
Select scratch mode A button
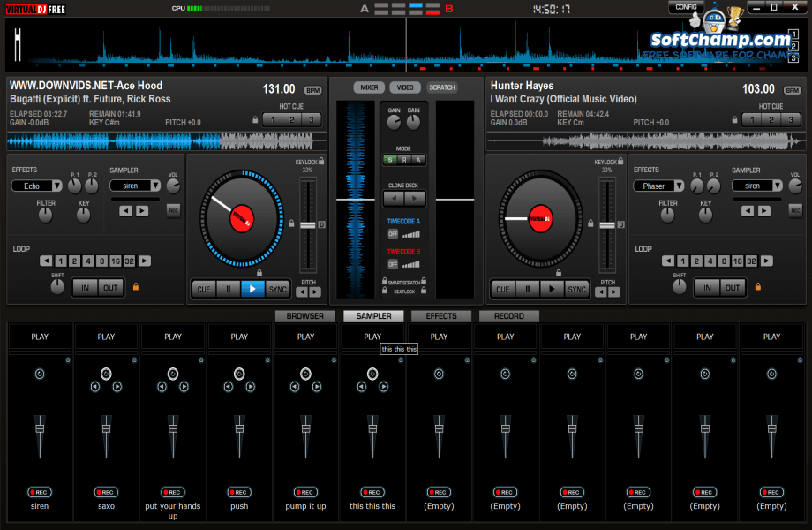point(418,160)
